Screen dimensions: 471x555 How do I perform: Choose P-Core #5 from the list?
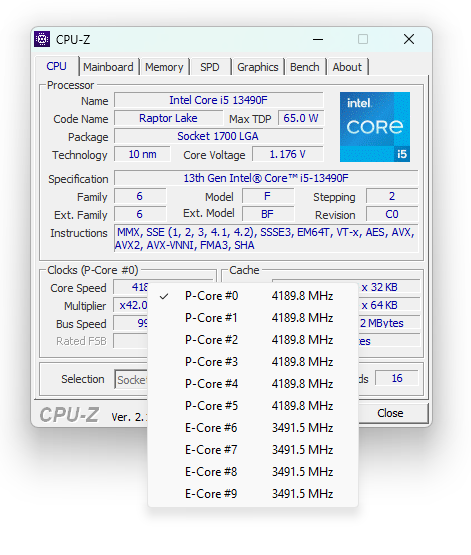tap(253, 406)
